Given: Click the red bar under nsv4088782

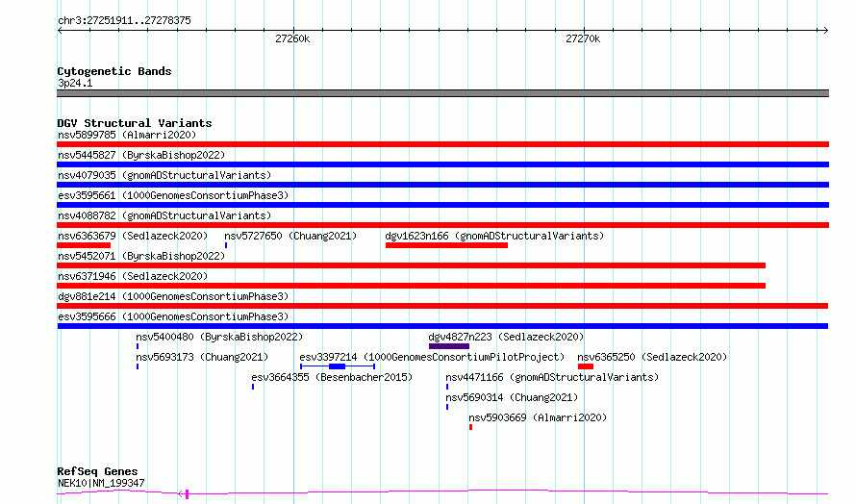Looking at the screenshot, I should coord(442,225).
